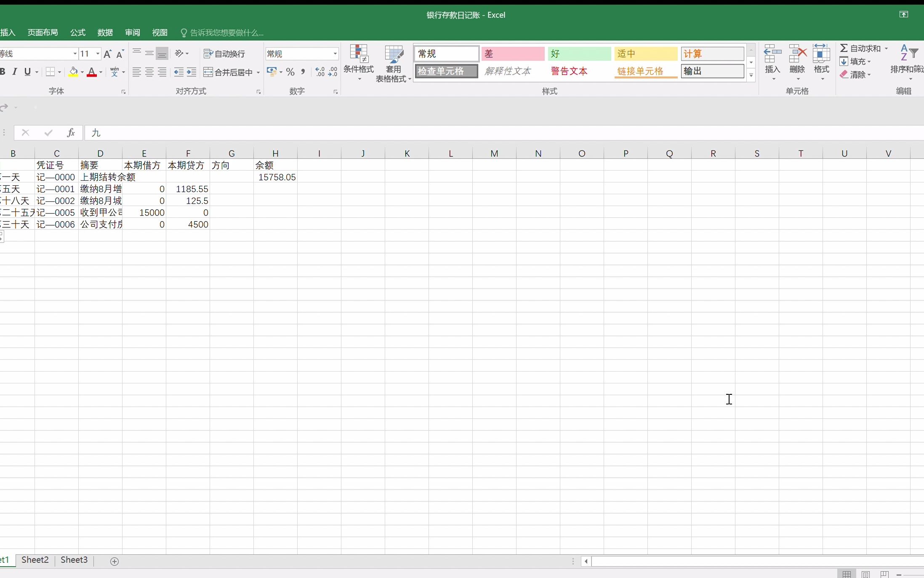This screenshot has height=578, width=924.
Task: Open the 页面布局 tab
Action: point(43,32)
